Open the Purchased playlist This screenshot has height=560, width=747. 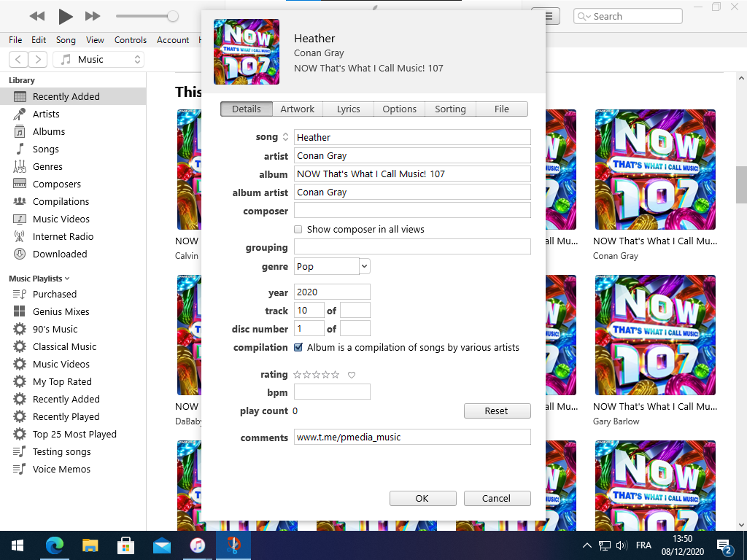click(x=73, y=295)
